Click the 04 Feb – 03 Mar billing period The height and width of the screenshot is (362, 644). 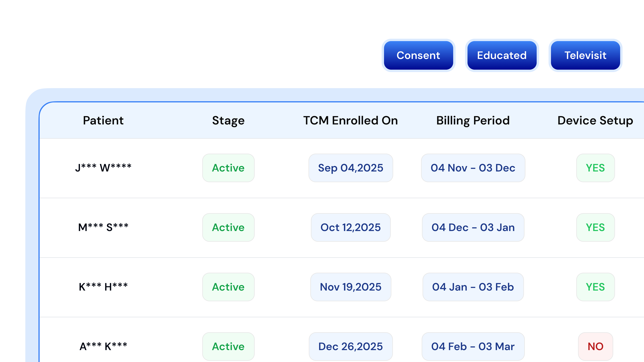(473, 346)
